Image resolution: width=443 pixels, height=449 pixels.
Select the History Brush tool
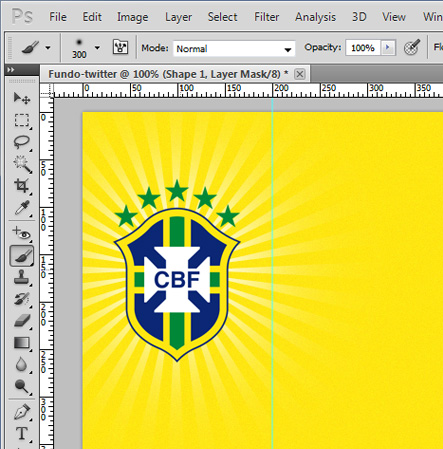tap(22, 299)
